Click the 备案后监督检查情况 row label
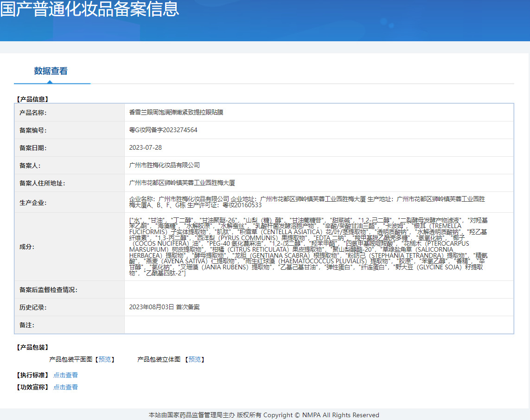This screenshot has width=530, height=420. click(48, 290)
